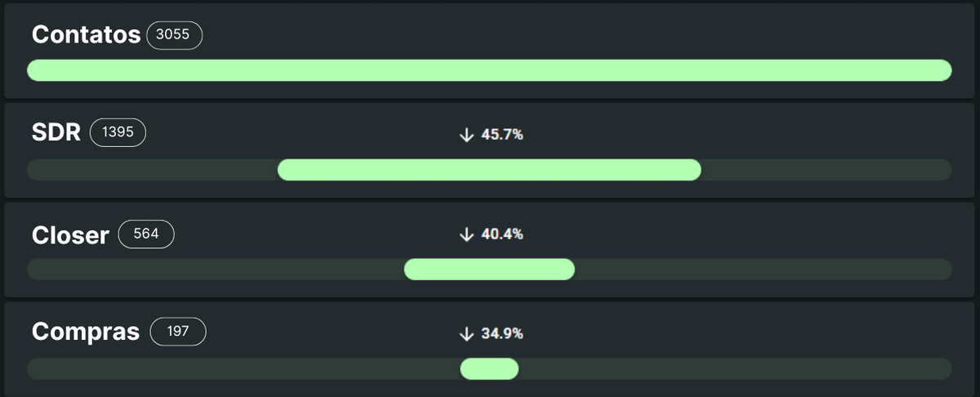Select the Closer stage title
The width and height of the screenshot is (980, 397).
pos(70,235)
